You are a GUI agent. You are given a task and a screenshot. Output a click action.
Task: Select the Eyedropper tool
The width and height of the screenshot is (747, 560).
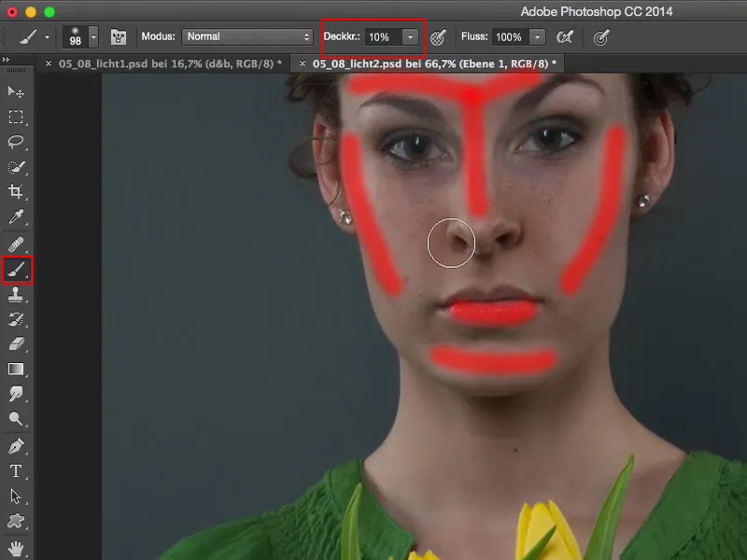click(16, 217)
